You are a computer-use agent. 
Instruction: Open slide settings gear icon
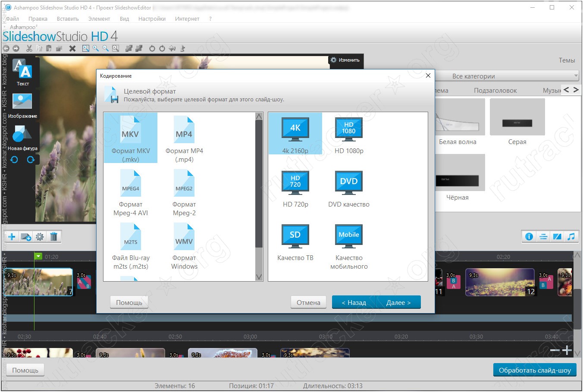[x=40, y=236]
